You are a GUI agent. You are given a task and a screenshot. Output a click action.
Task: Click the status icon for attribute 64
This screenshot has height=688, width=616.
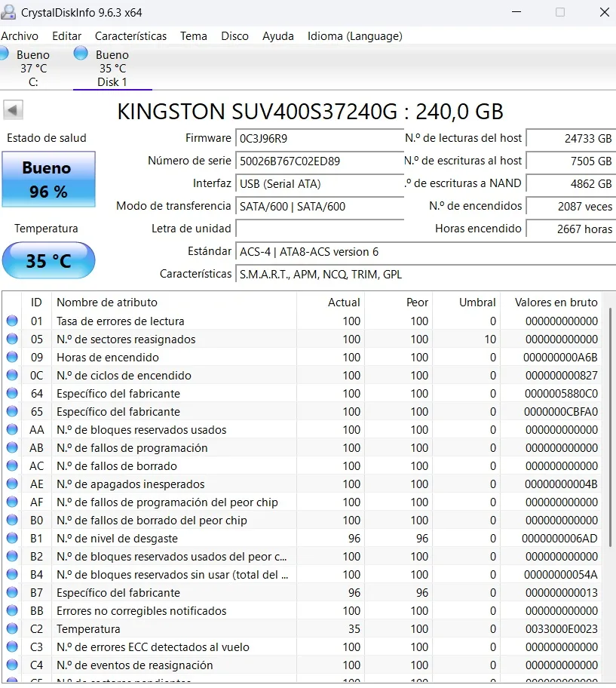[12, 393]
